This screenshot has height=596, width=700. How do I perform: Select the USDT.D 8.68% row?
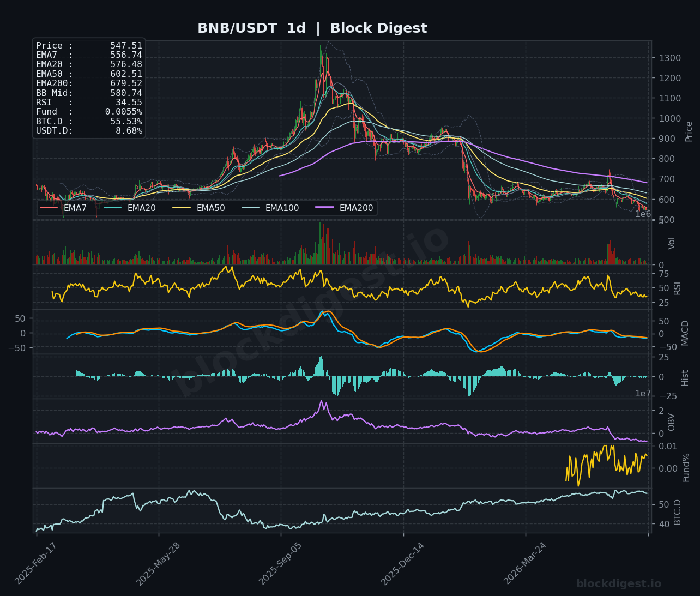click(x=89, y=131)
